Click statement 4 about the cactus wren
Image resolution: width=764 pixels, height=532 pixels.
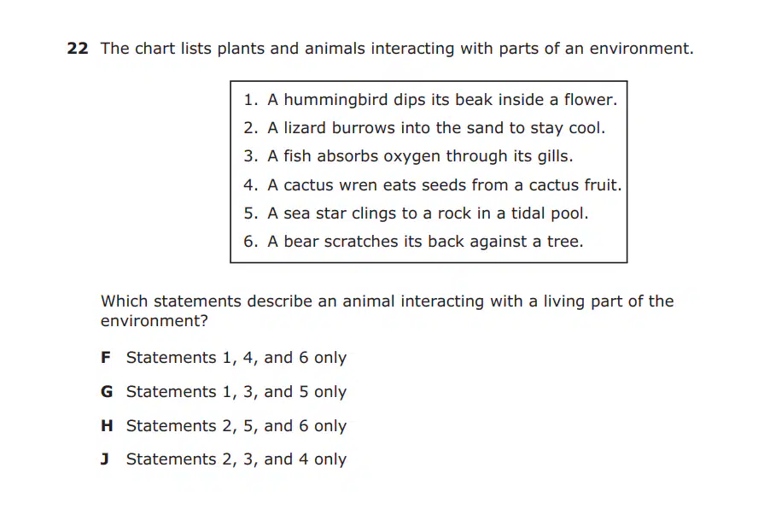[433, 185]
